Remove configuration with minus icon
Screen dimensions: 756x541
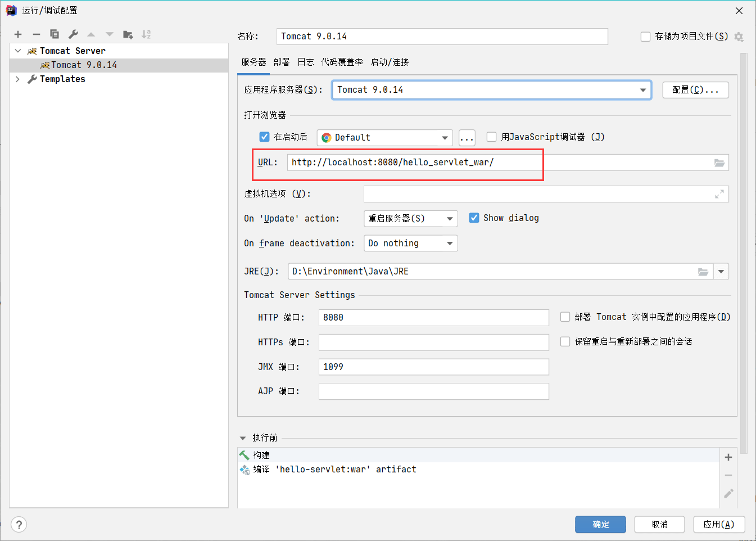(x=37, y=34)
